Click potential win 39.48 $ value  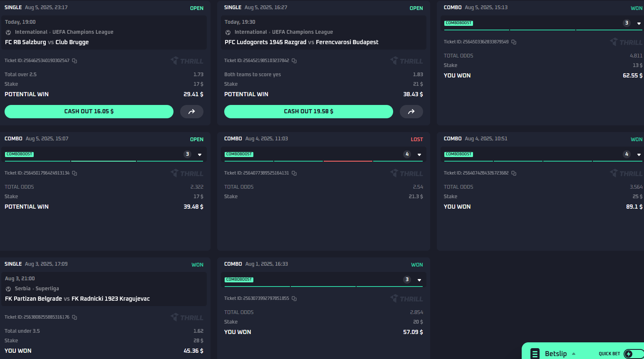(193, 207)
